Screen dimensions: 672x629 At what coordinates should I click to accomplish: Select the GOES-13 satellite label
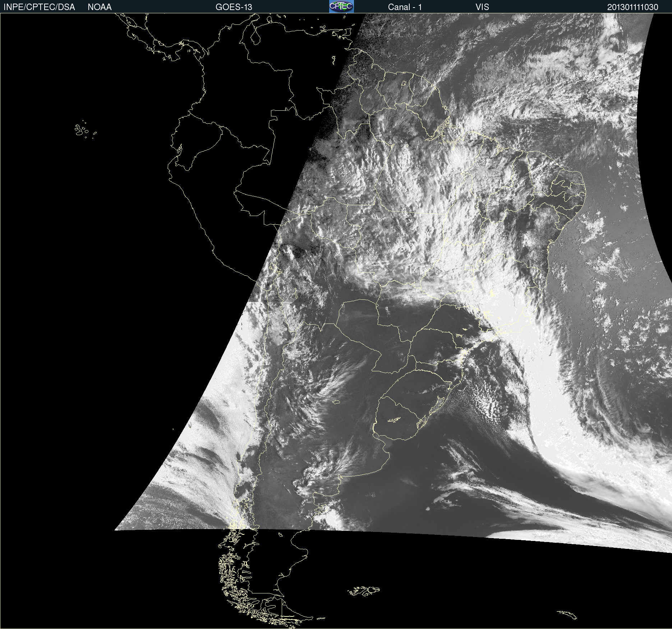pos(234,7)
